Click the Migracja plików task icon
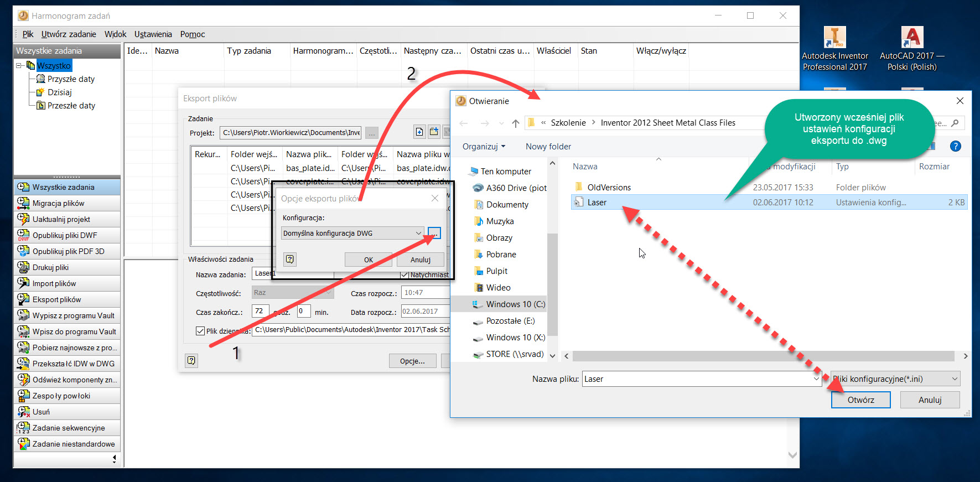 click(23, 203)
